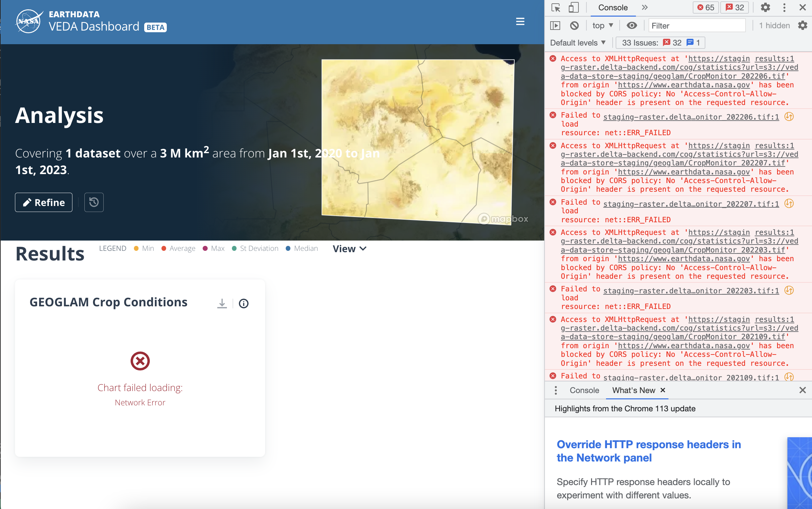Click the St Deviation color dot
The height and width of the screenshot is (509, 812).
pos(235,249)
